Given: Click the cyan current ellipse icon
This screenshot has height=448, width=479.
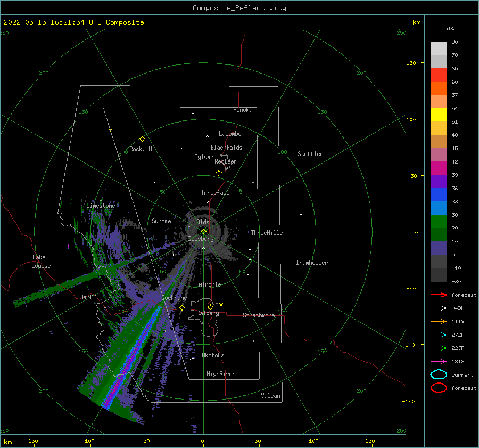Looking at the screenshot, I should (439, 374).
